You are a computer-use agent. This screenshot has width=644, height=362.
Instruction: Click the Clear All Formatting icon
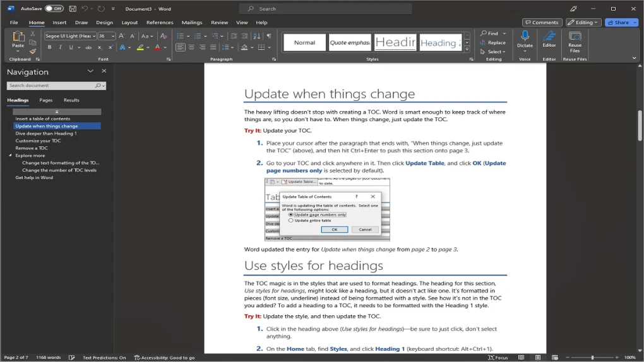[x=163, y=36]
